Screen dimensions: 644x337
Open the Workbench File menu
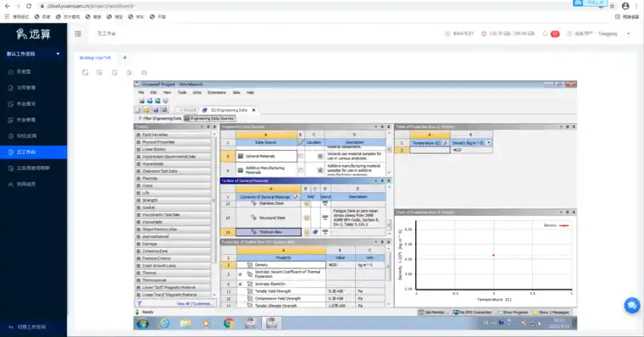(x=141, y=92)
